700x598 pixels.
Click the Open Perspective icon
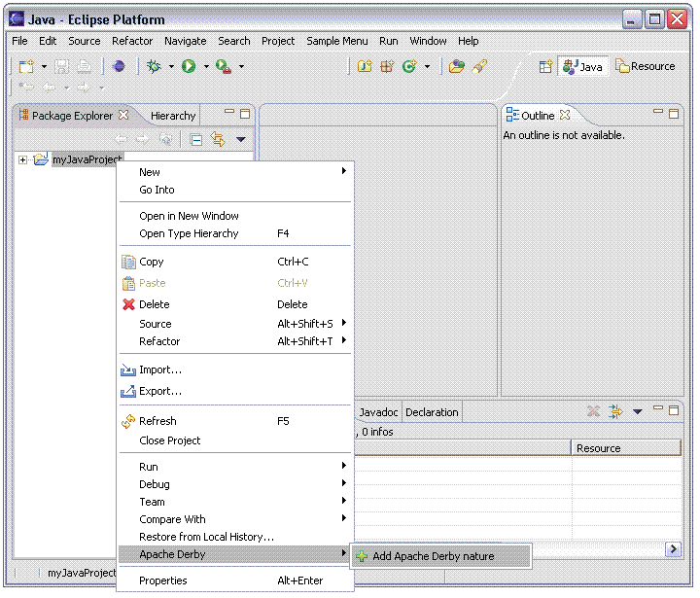pos(545,66)
